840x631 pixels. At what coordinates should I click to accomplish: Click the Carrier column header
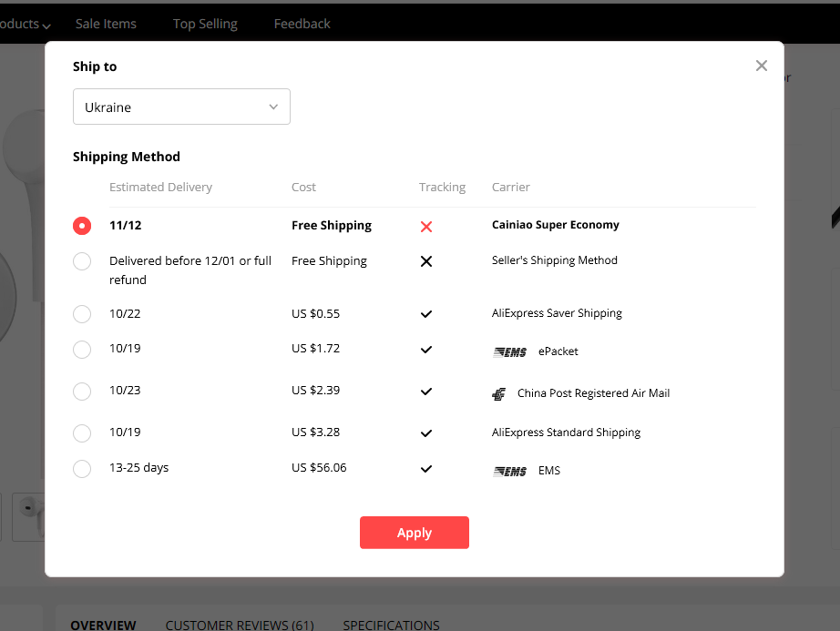click(x=510, y=188)
